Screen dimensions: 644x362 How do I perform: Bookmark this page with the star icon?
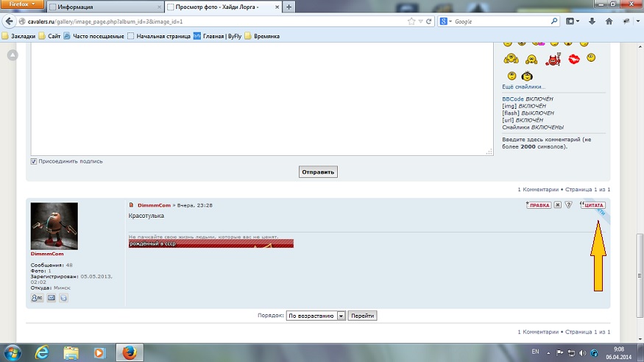[411, 21]
